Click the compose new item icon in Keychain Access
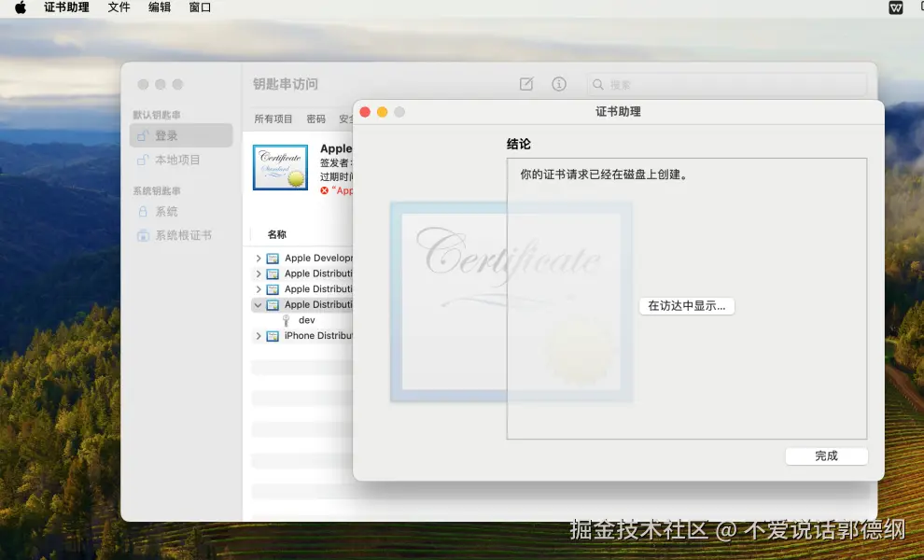 526,84
